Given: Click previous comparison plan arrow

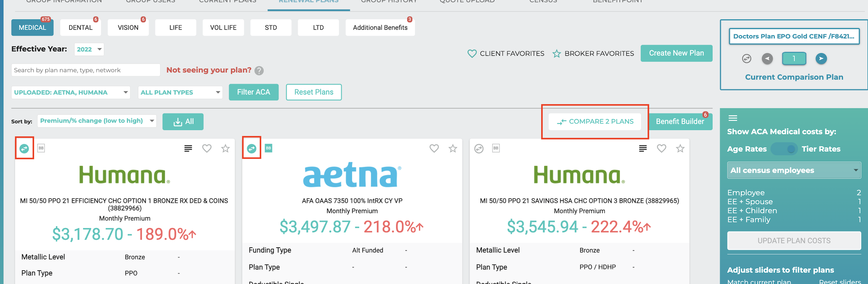Looking at the screenshot, I should point(767,58).
